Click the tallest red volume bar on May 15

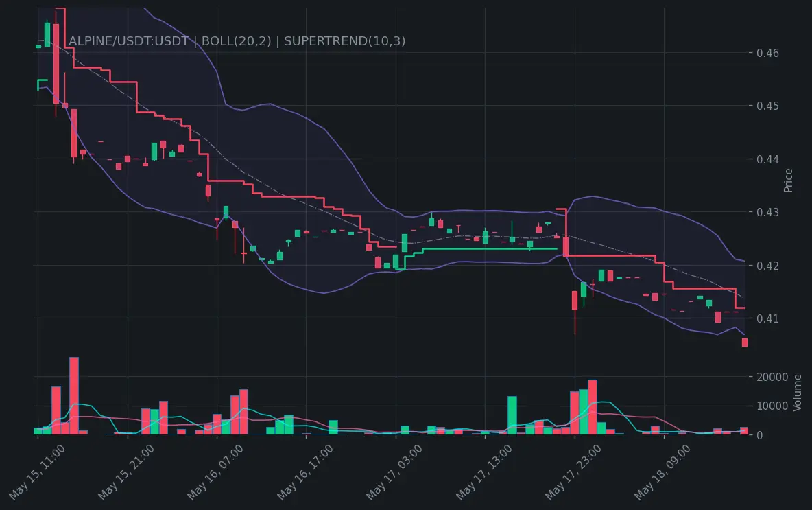click(x=74, y=395)
